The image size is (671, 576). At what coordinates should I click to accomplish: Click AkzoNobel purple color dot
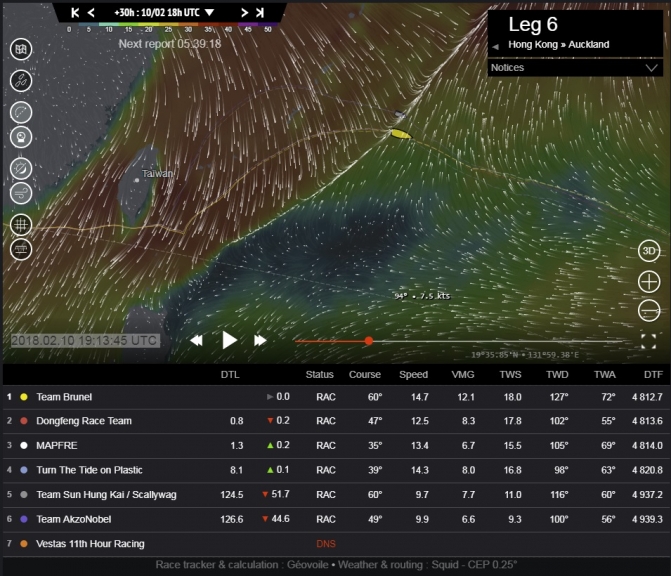24,519
